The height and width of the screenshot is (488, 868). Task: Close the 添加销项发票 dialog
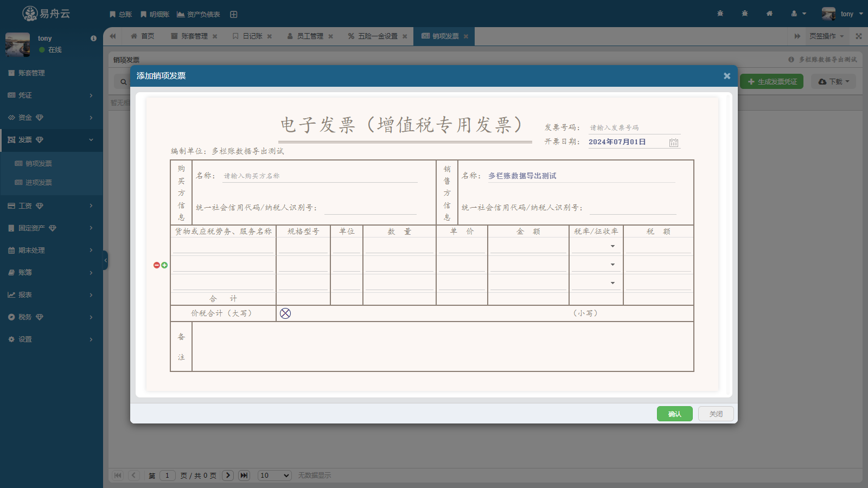727,76
